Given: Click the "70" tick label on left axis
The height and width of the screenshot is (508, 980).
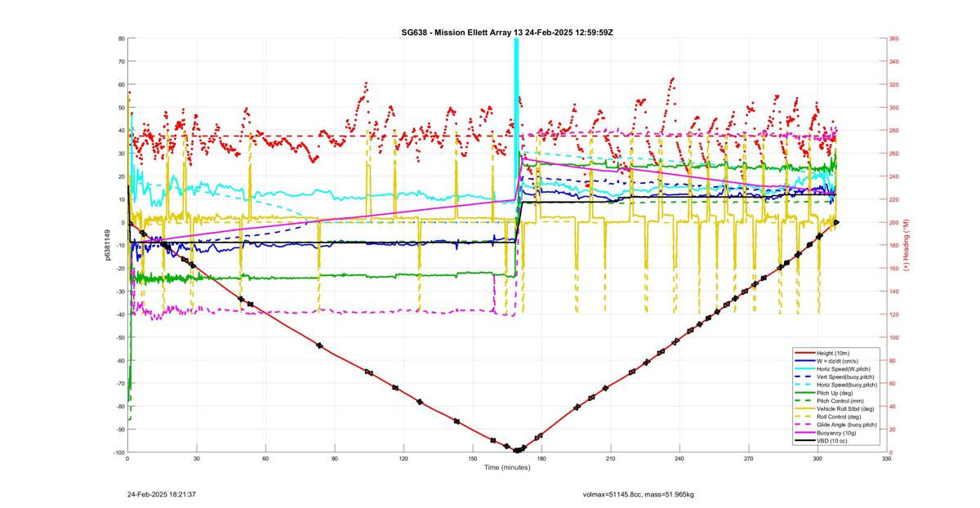Looking at the screenshot, I should click(121, 61).
